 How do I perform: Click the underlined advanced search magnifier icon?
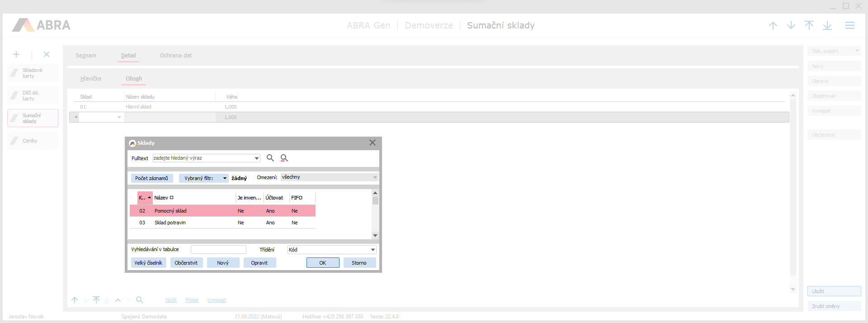click(x=284, y=158)
